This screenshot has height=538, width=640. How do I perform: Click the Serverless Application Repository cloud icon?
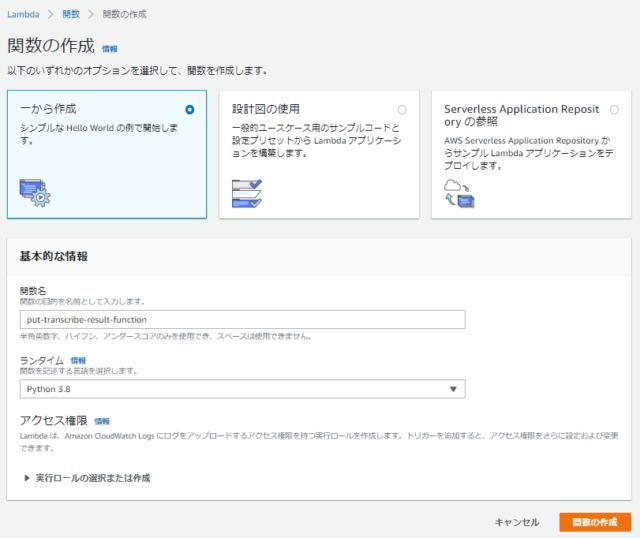(459, 193)
